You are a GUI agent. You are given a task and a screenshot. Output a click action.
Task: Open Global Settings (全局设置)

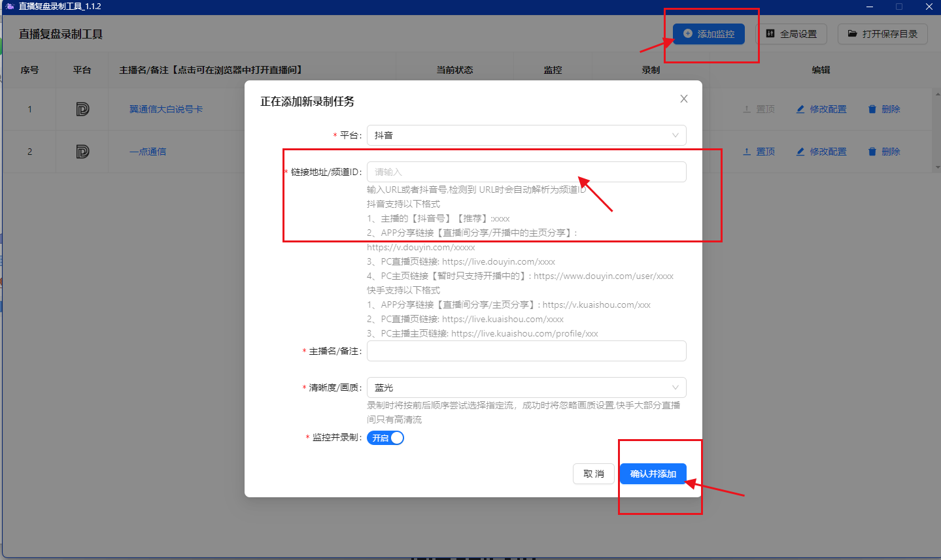point(792,34)
